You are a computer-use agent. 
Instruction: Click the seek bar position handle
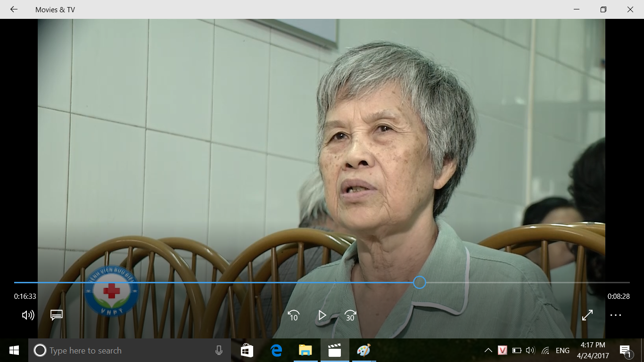pyautogui.click(x=420, y=282)
